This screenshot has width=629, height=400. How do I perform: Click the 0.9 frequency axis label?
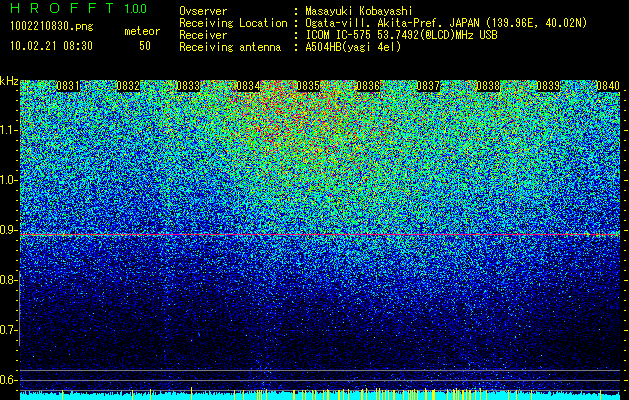coord(8,230)
